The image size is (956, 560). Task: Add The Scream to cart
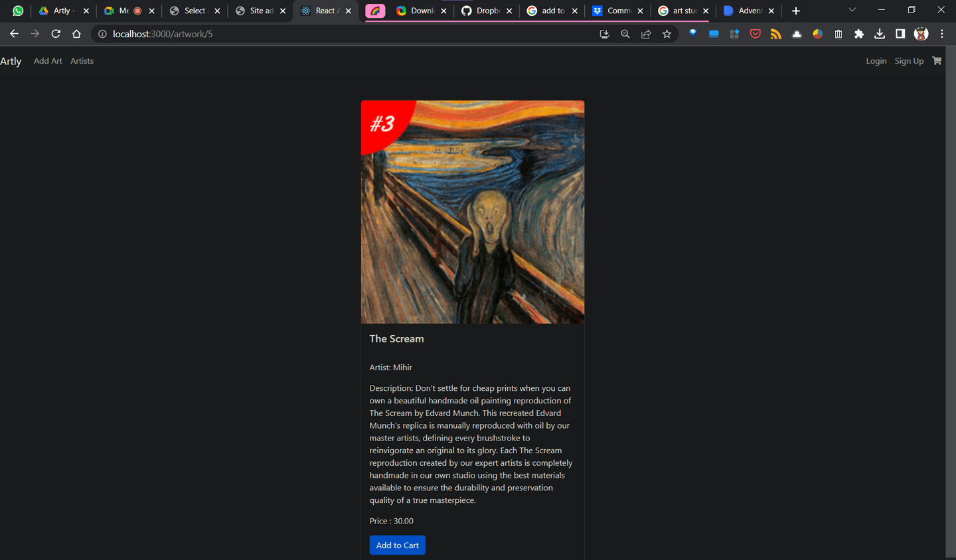point(398,545)
